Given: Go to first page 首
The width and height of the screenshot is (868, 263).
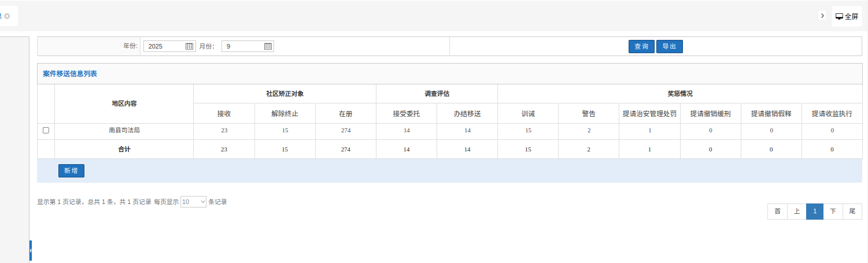Looking at the screenshot, I should tap(777, 212).
